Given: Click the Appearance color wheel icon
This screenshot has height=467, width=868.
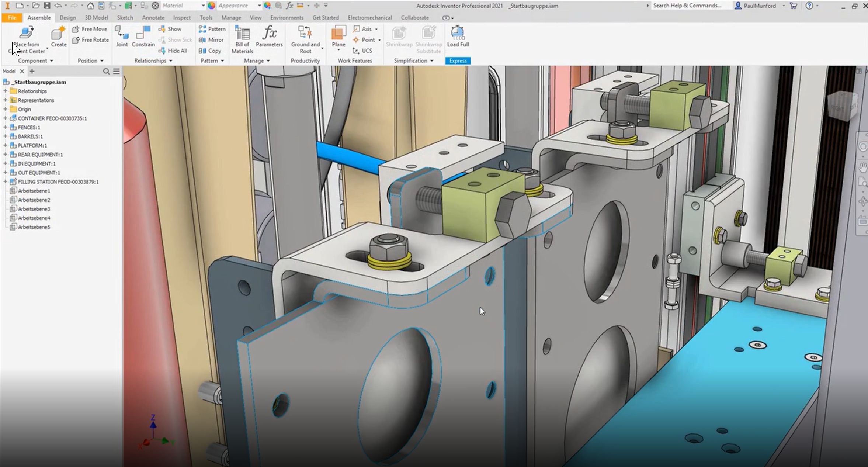Looking at the screenshot, I should (x=211, y=6).
